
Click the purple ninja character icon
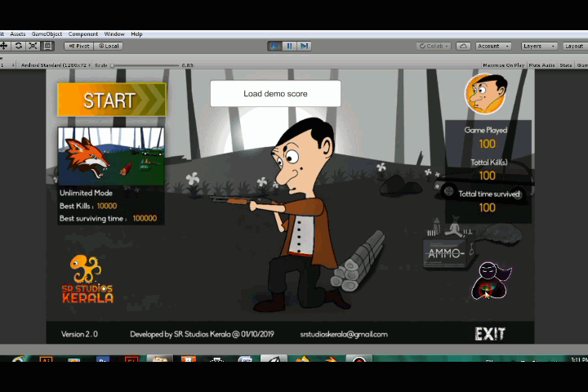(x=492, y=280)
